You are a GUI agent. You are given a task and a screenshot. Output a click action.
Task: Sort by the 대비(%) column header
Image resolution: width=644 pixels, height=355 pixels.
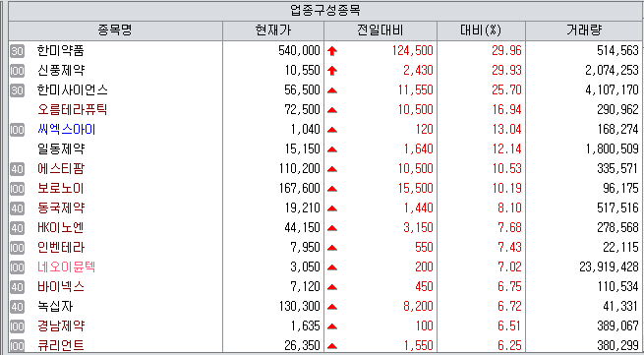(481, 30)
